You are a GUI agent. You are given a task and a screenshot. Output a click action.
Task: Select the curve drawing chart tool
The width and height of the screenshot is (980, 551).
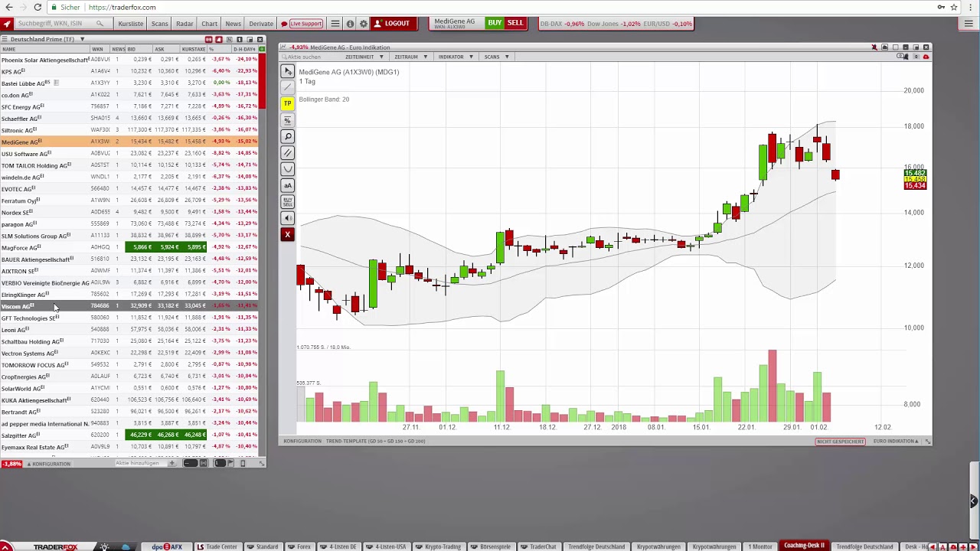tap(288, 168)
